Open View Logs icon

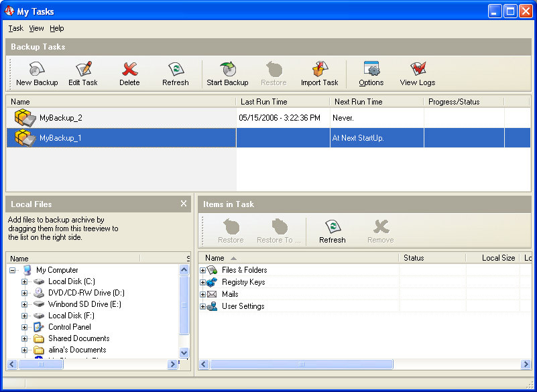pyautogui.click(x=418, y=69)
